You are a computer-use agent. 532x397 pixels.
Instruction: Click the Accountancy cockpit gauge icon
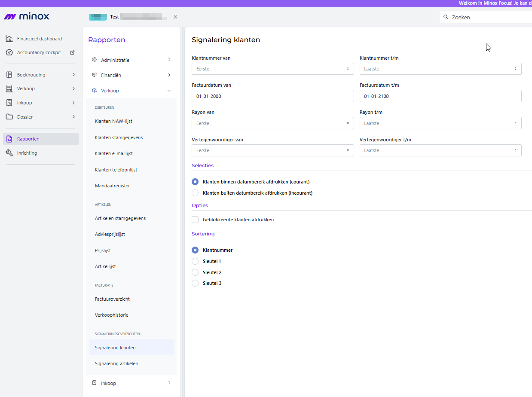pyautogui.click(x=9, y=52)
